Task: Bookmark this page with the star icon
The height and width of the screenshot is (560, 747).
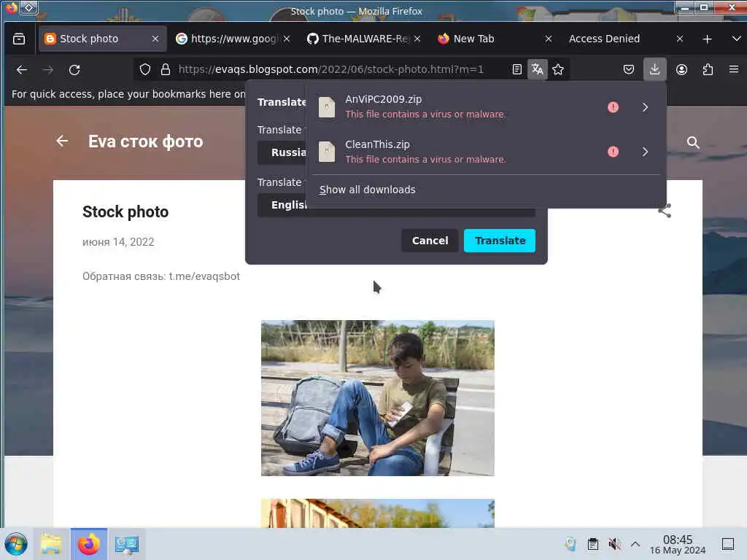Action: [558, 69]
